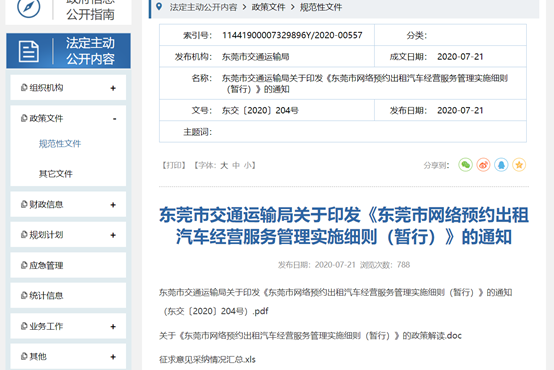The height and width of the screenshot is (370, 554).
Task: Click 成文日期 value 2020-07-21
Action: coord(460,57)
